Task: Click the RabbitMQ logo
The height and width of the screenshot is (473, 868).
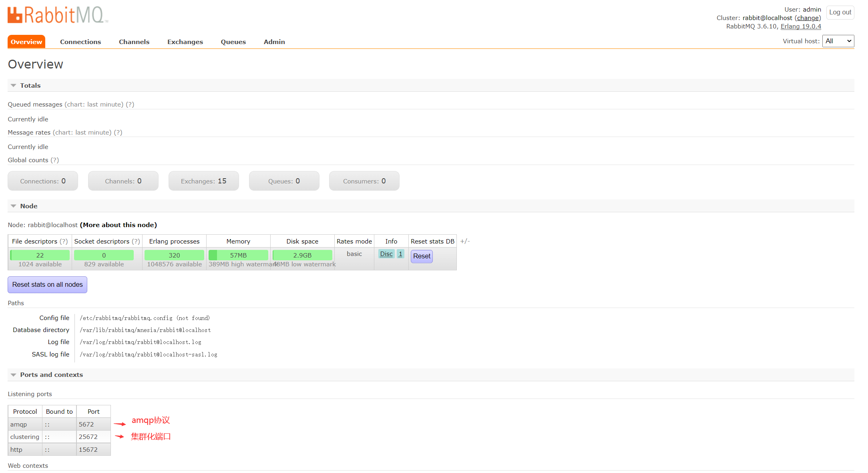Action: [x=58, y=15]
